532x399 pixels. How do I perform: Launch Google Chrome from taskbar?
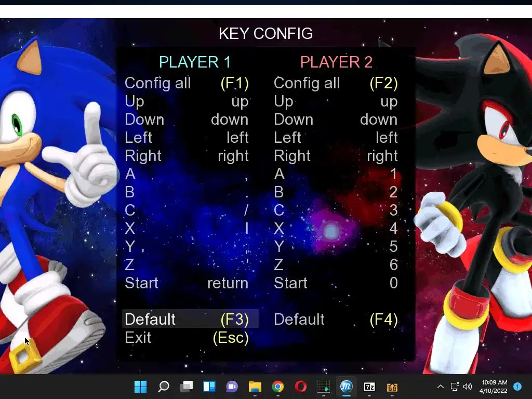coord(277,387)
